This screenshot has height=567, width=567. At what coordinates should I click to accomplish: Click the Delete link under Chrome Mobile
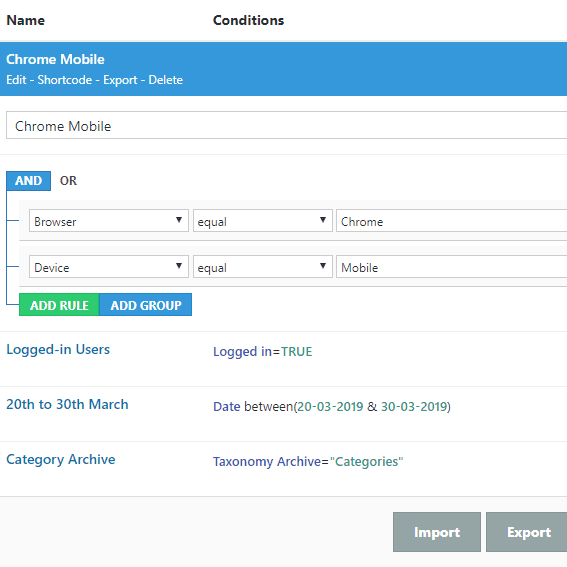(x=166, y=80)
